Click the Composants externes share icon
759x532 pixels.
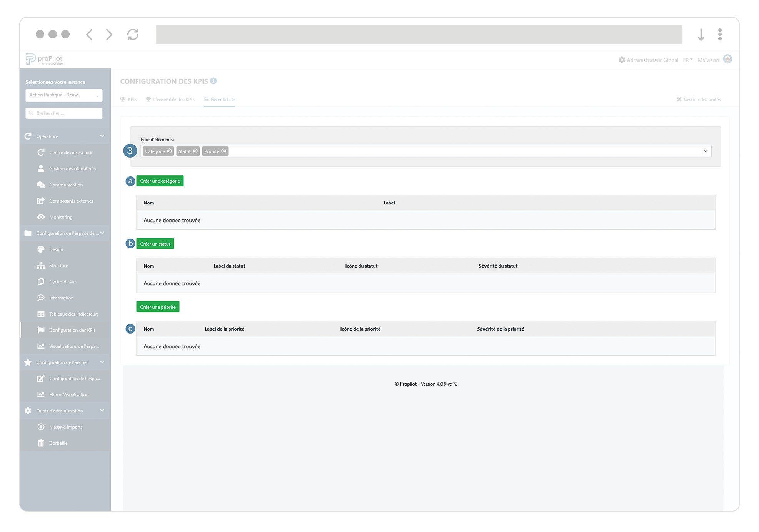point(41,201)
